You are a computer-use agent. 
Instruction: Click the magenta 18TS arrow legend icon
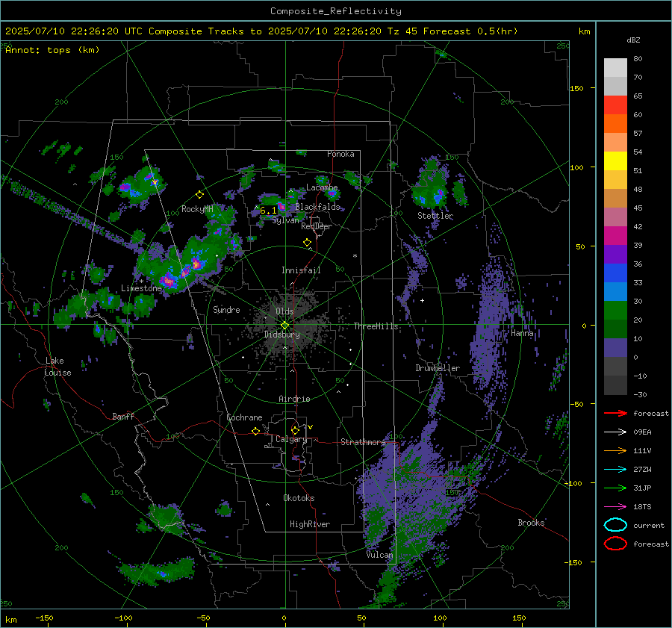click(615, 507)
